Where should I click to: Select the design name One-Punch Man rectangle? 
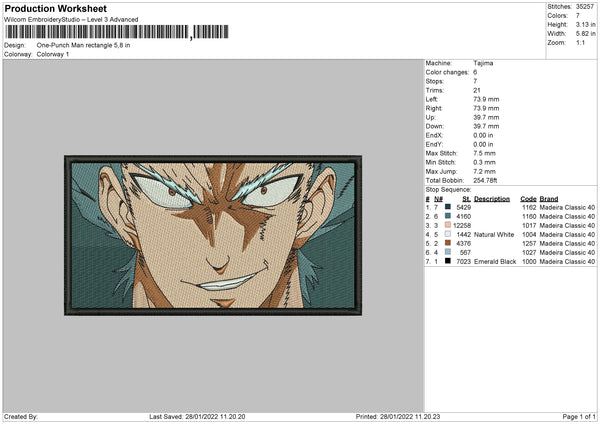[83, 45]
